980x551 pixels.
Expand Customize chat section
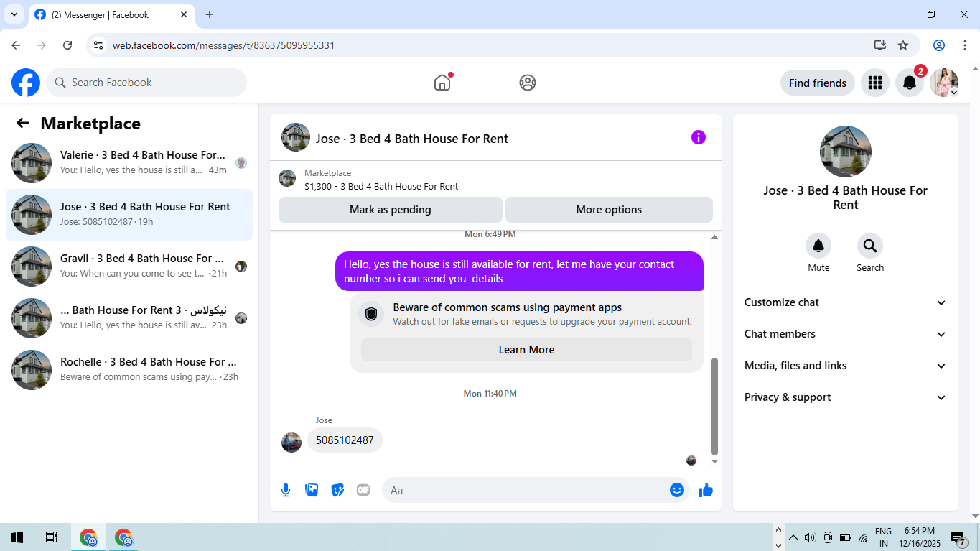pyautogui.click(x=846, y=302)
